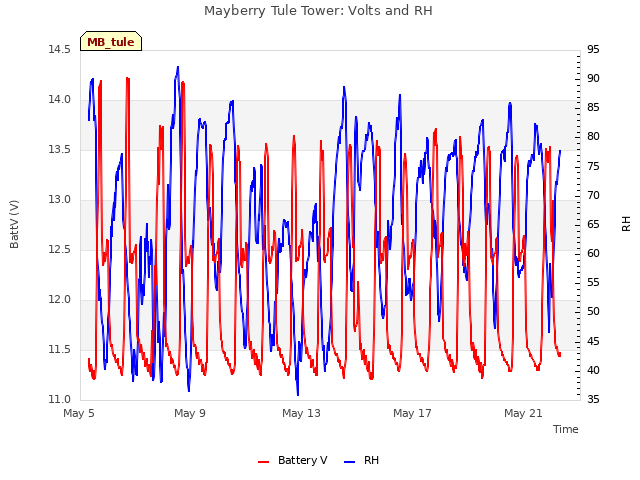The image size is (640, 480).
Task: Click the May 13 date tick label
Action: (301, 413)
